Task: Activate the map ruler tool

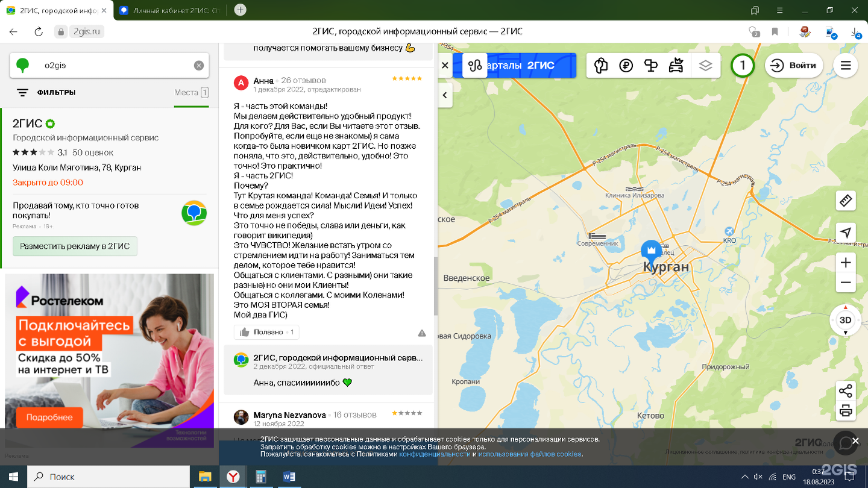Action: (x=846, y=201)
